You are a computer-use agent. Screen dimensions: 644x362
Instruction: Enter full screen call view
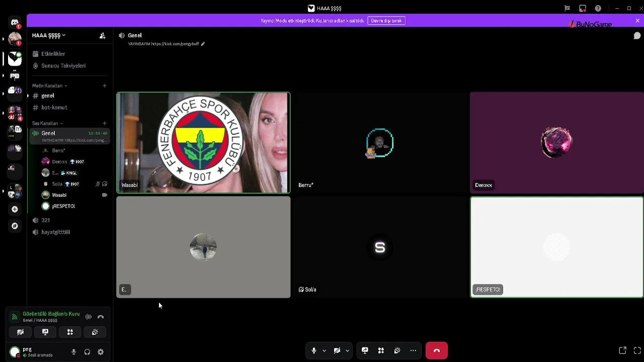click(637, 350)
